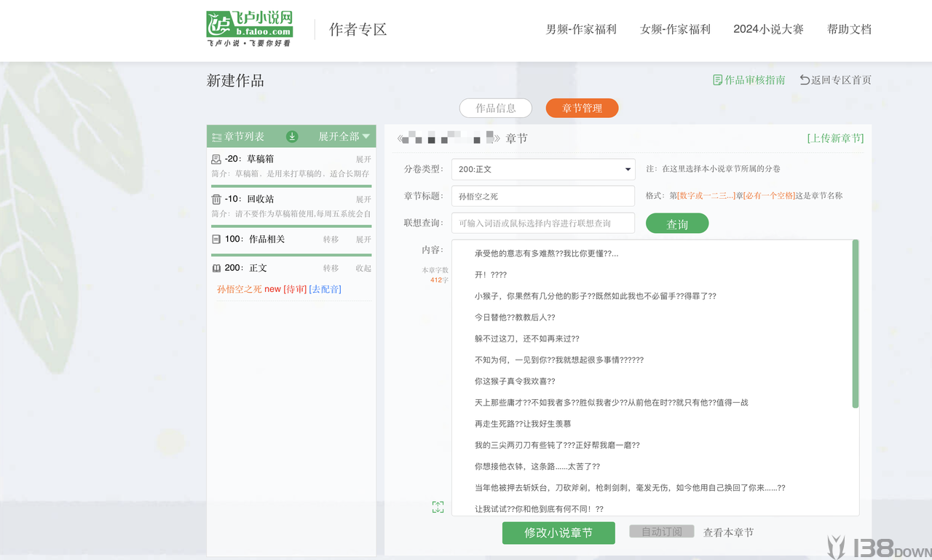Click the 作品审核指南 document icon

click(x=717, y=80)
